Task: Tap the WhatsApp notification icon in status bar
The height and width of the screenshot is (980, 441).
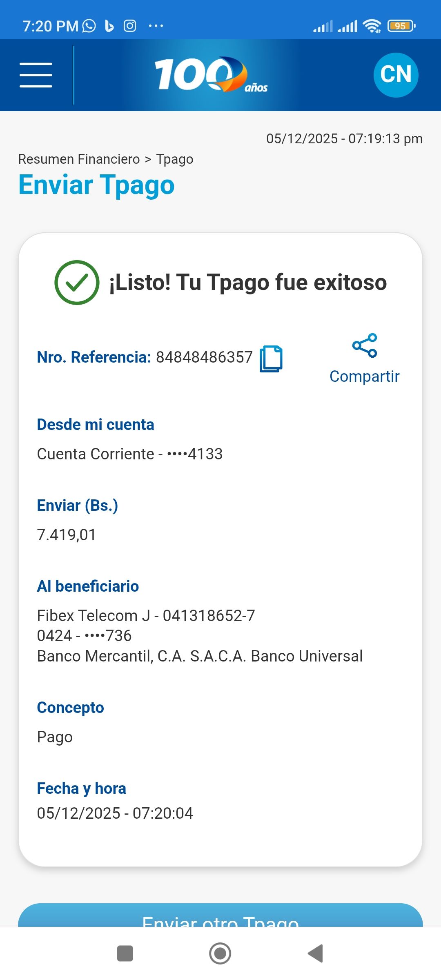Action: coord(89,26)
